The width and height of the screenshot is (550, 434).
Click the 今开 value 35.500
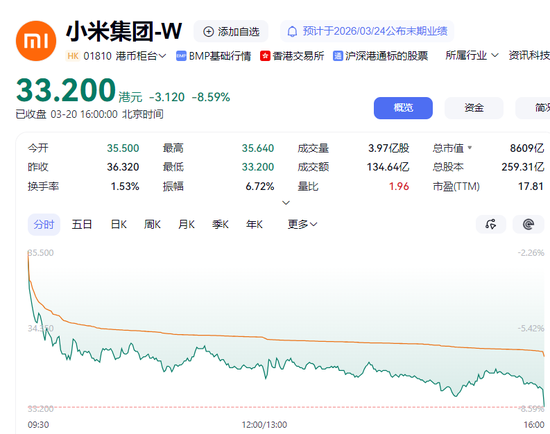(x=123, y=148)
